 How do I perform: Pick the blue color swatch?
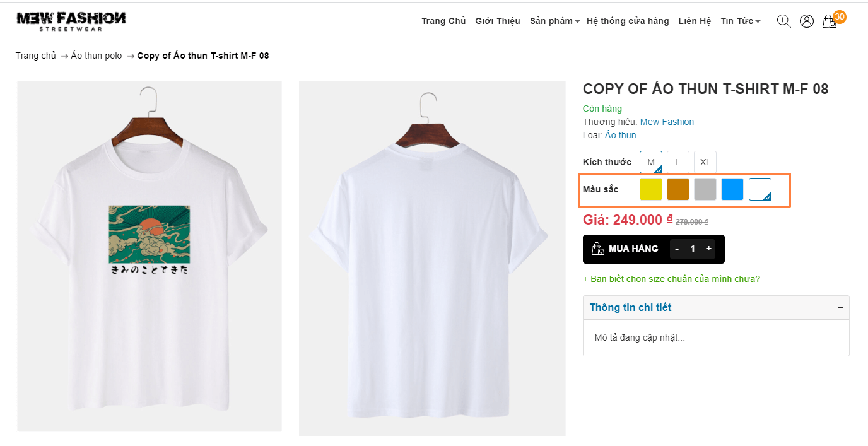click(732, 189)
